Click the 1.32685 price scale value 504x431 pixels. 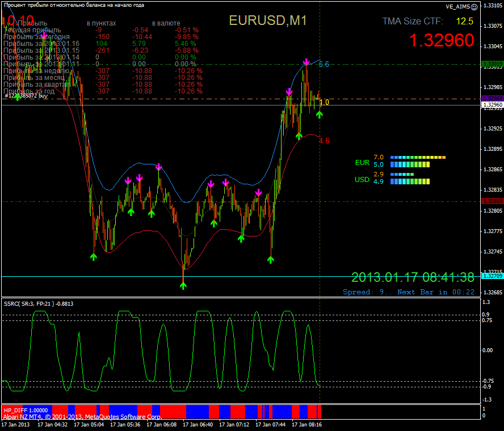493,293
